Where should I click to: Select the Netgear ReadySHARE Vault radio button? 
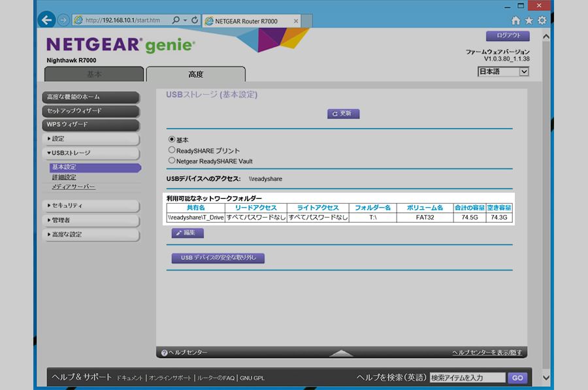[172, 161]
